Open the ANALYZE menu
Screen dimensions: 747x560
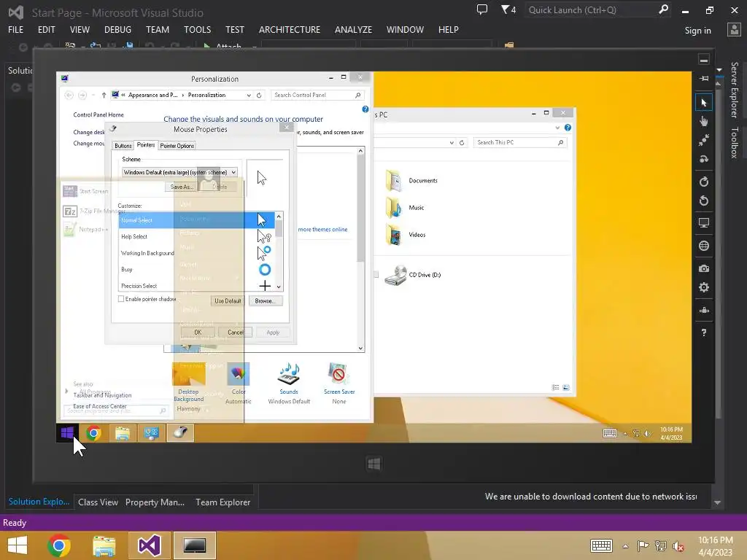[354, 29]
